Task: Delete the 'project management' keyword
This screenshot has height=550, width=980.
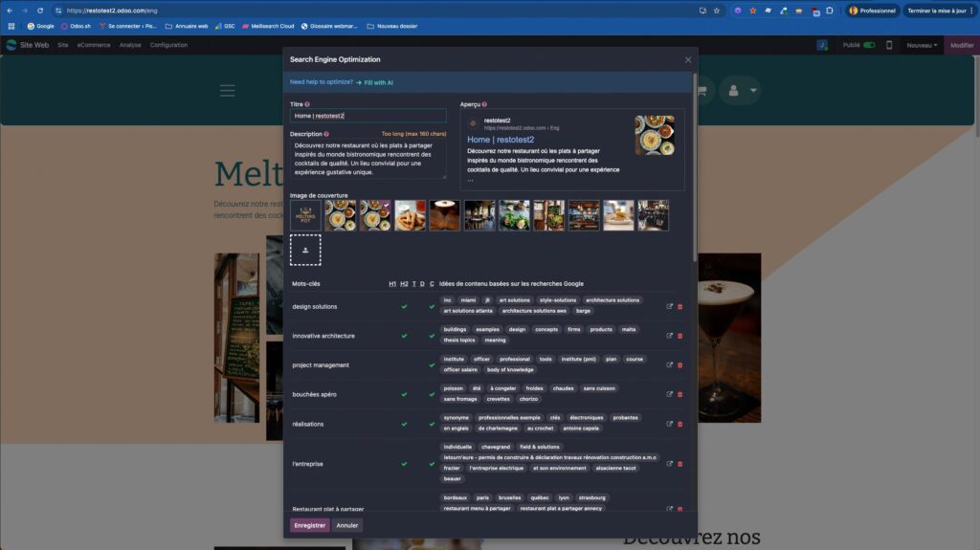Action: click(680, 365)
